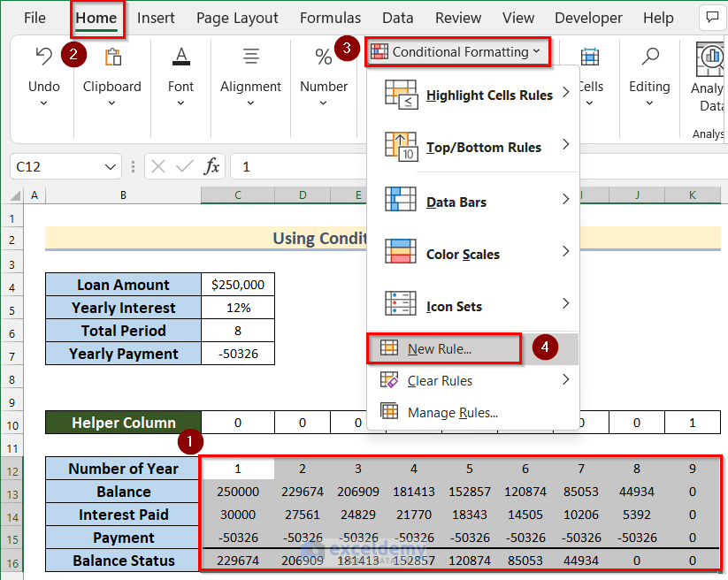The image size is (728, 580).
Task: Click the Font settings icon
Action: [180, 55]
